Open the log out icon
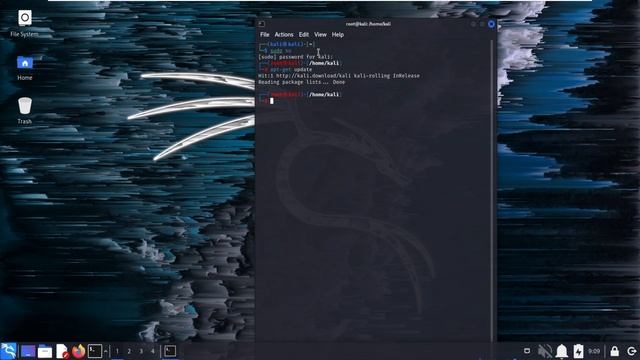 [x=631, y=351]
